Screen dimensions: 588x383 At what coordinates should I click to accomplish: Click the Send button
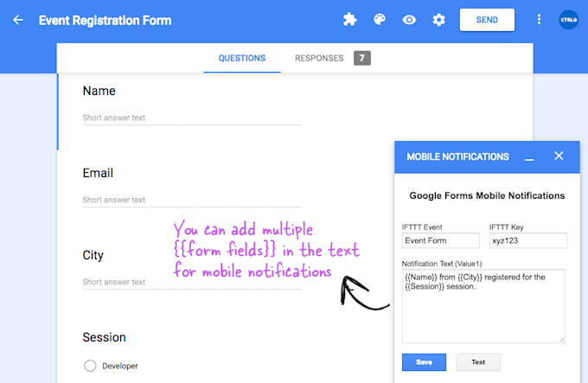tap(487, 20)
